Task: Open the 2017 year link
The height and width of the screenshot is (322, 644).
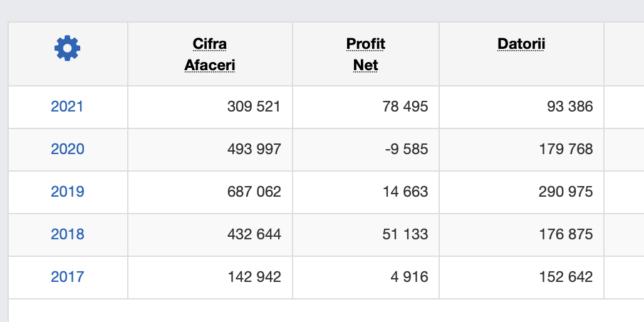Action: (67, 277)
